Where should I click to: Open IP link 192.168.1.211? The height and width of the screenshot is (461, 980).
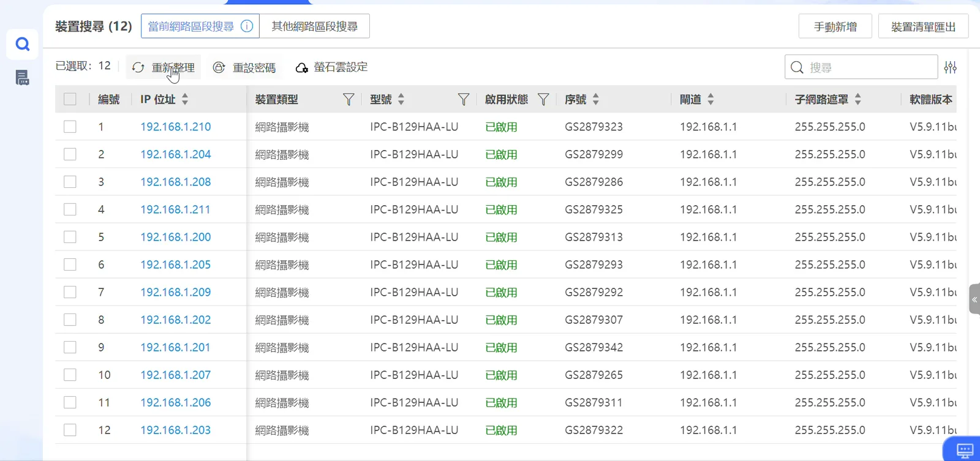click(175, 209)
